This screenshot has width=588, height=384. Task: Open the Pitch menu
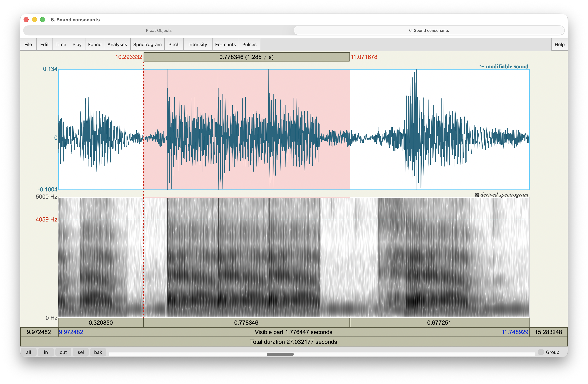tap(174, 45)
